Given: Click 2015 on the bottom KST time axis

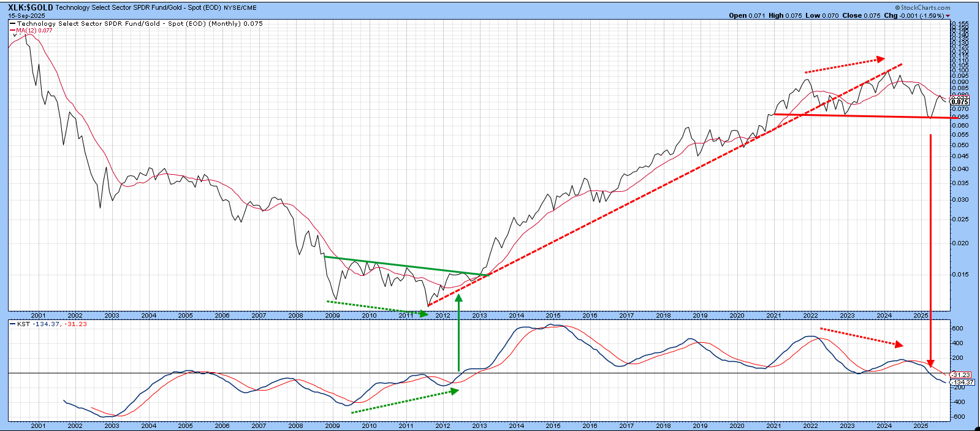Looking at the screenshot, I should click(553, 425).
